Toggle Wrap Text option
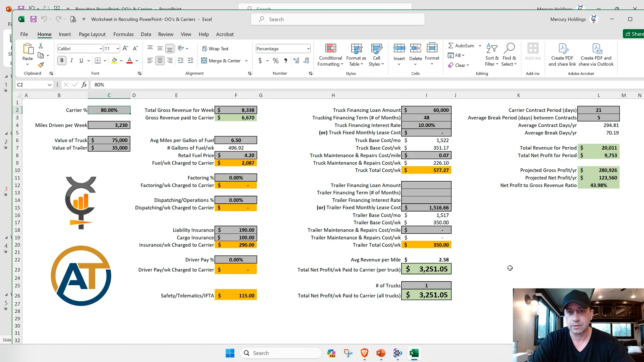Image resolution: width=644 pixels, height=362 pixels. [x=215, y=48]
